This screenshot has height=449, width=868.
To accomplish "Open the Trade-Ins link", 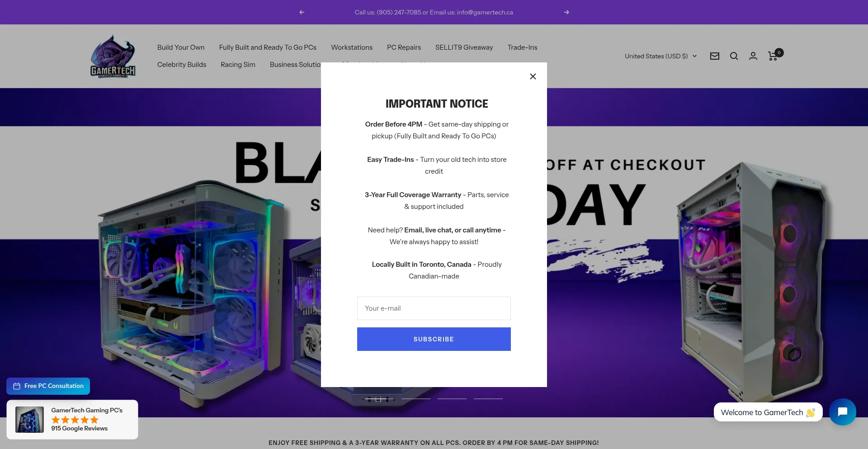I will [x=522, y=47].
